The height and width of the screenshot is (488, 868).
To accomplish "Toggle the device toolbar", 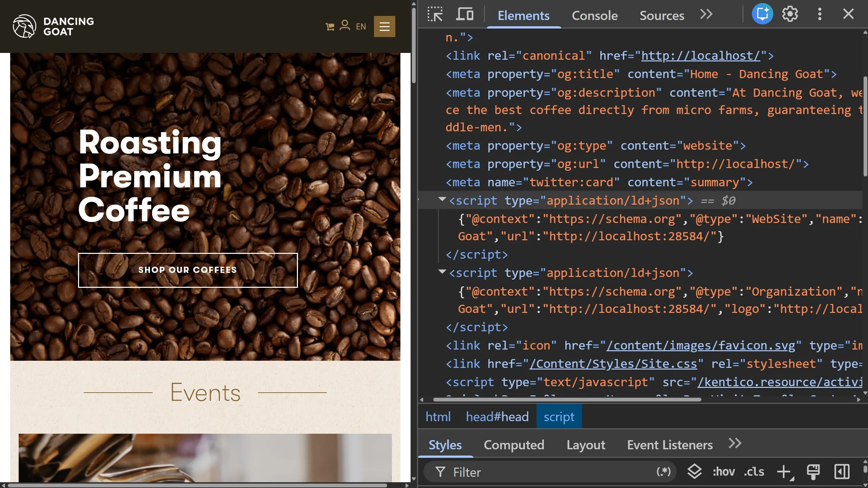I will pyautogui.click(x=465, y=15).
